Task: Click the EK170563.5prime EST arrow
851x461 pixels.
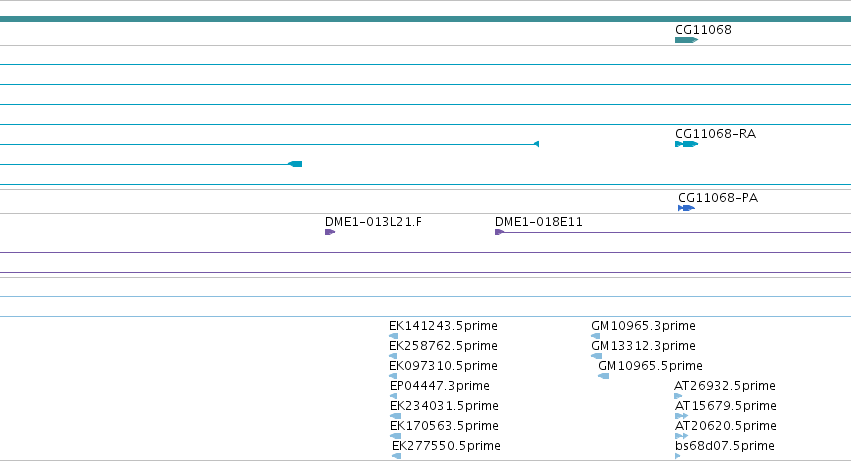Action: (x=396, y=436)
